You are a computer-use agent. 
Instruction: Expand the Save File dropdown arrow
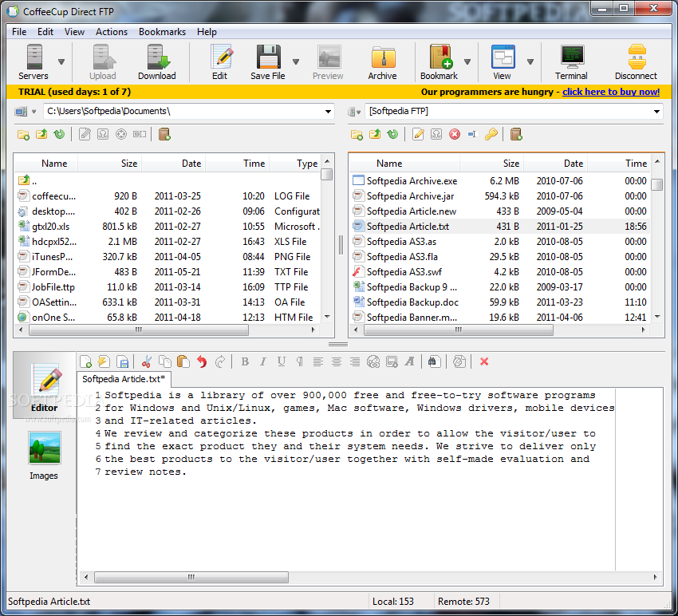point(296,62)
